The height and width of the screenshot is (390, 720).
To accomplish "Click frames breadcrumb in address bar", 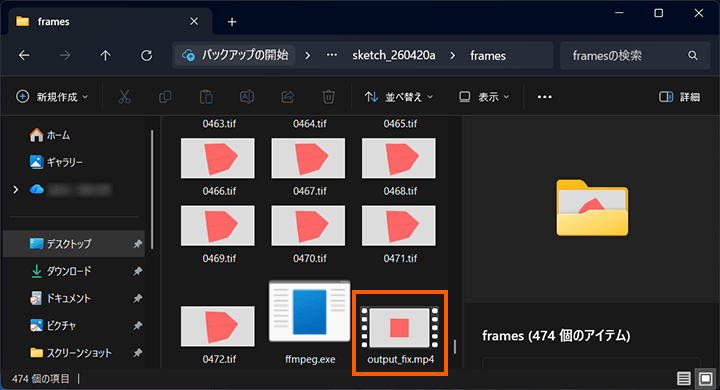I will (488, 56).
